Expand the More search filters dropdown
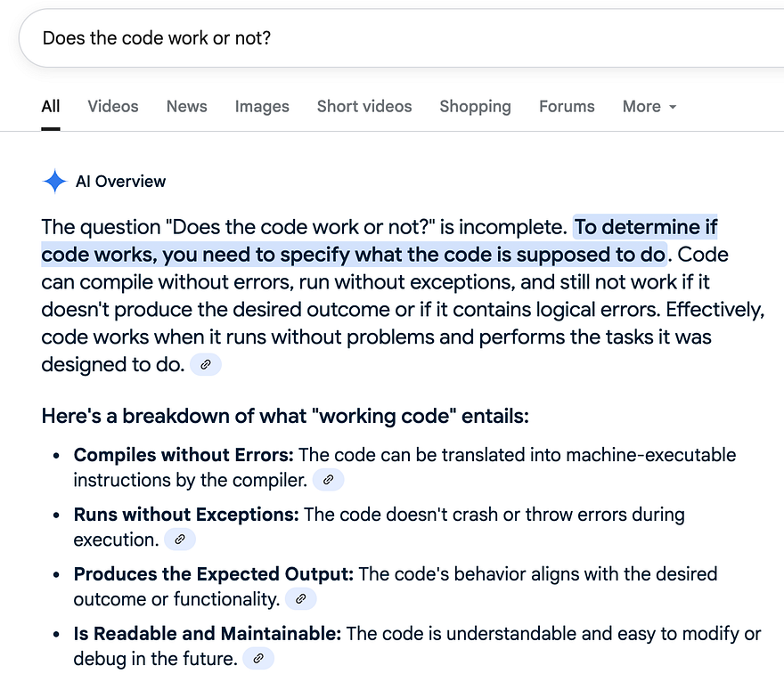784x690 pixels. click(x=649, y=107)
